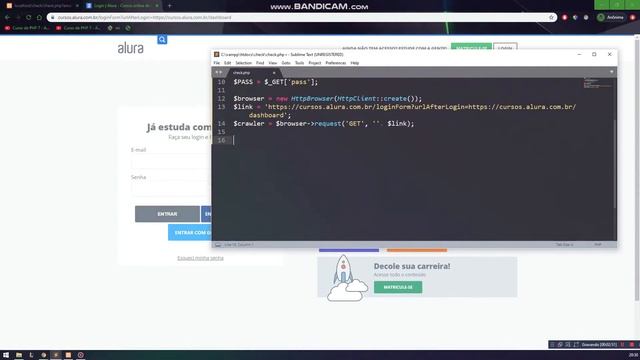Click the shield extension icon

[576, 18]
